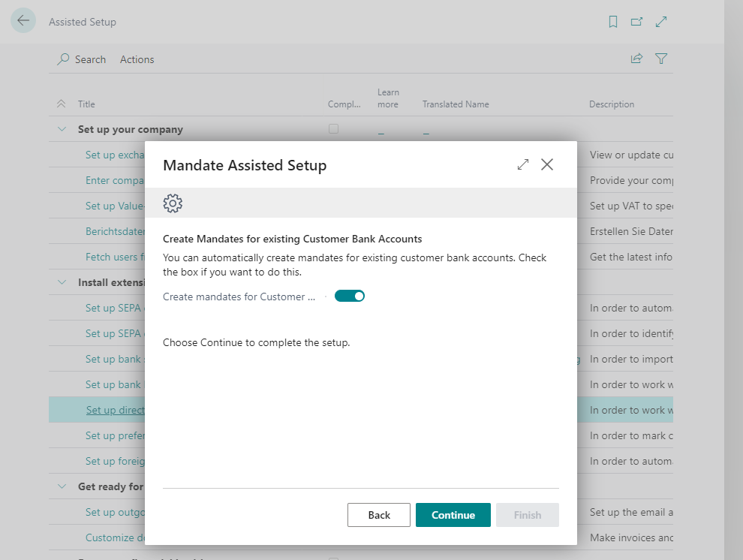The width and height of the screenshot is (743, 560).
Task: Collapse all rows using the header chevron
Action: click(61, 104)
